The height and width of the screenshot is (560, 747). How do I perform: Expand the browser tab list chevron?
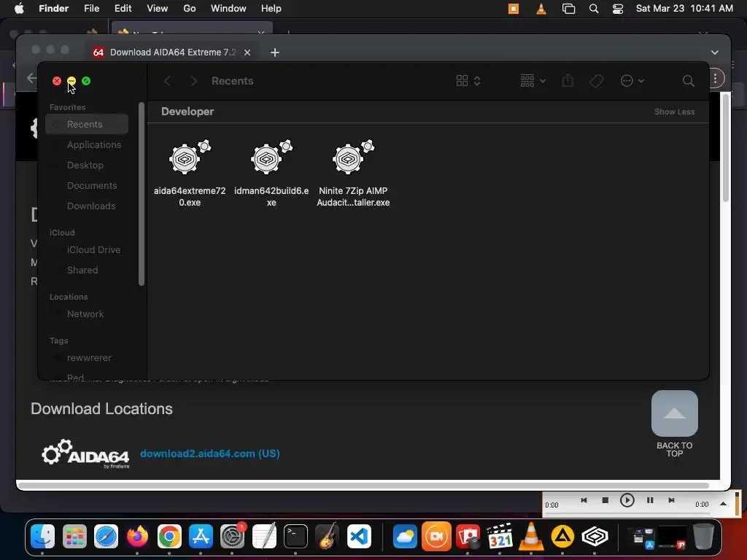(715, 52)
